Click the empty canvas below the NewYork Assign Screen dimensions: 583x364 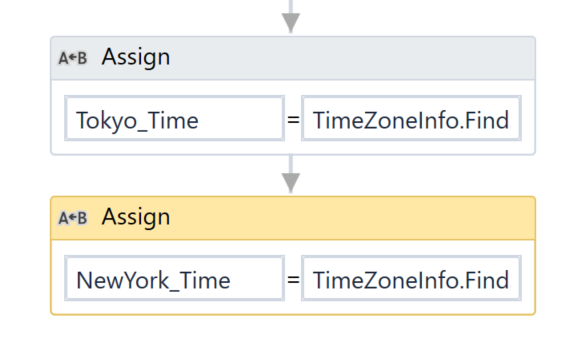pos(293,340)
